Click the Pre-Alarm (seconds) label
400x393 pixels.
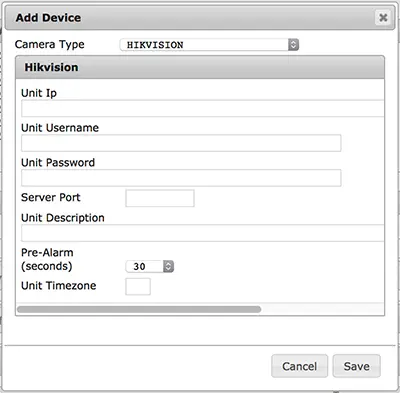(47, 259)
